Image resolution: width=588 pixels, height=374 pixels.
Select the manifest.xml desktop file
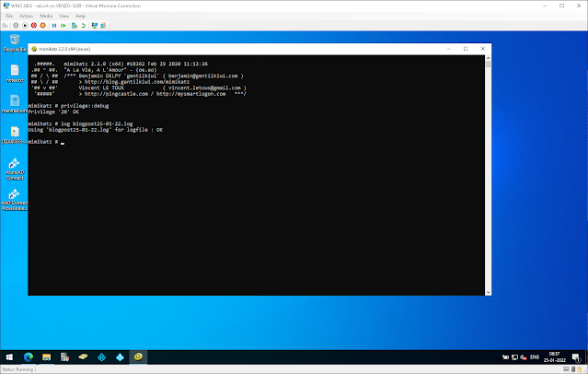tap(15, 104)
